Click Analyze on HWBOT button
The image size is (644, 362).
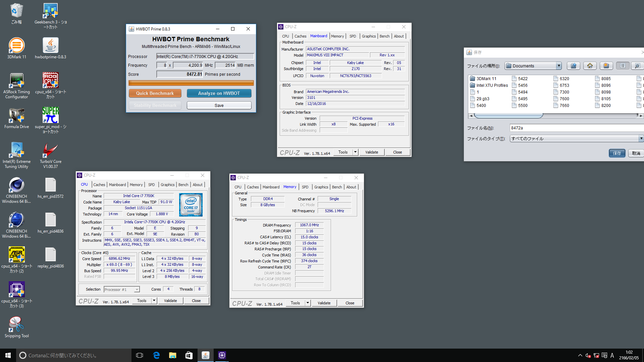tap(219, 93)
